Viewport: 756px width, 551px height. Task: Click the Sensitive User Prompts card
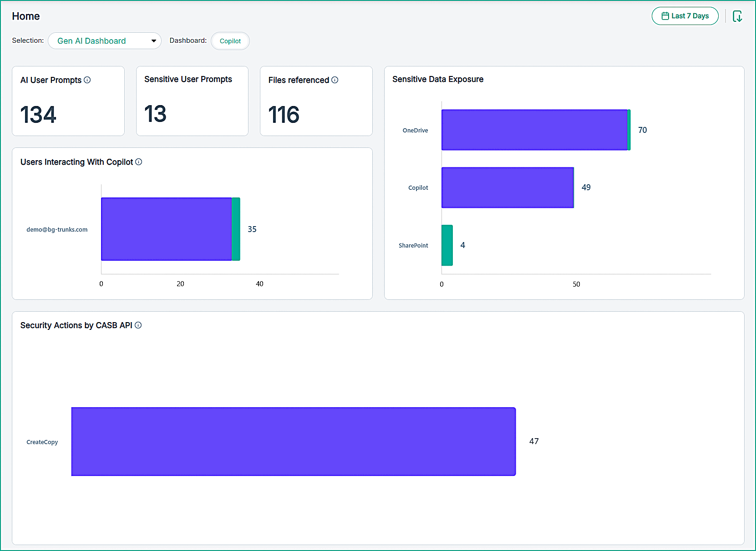point(192,101)
